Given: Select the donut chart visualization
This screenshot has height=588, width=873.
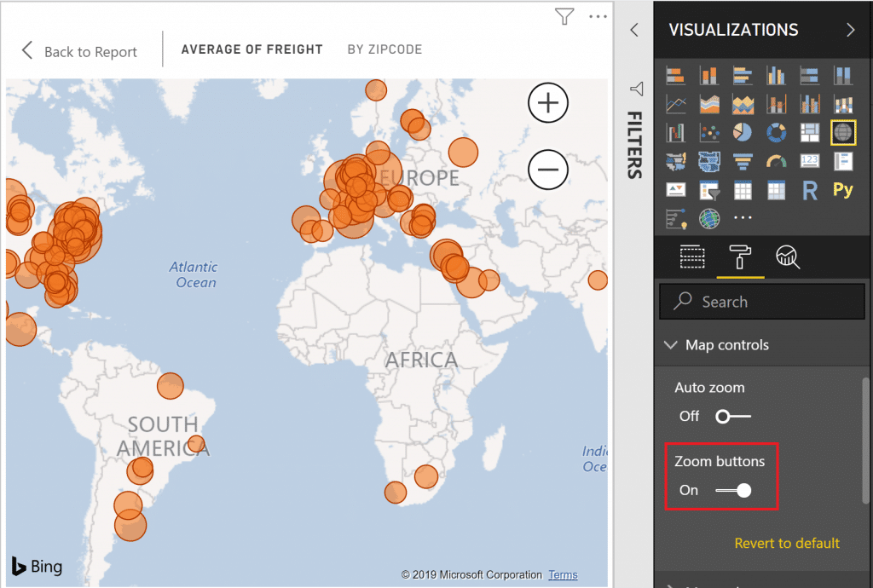Looking at the screenshot, I should (x=776, y=132).
